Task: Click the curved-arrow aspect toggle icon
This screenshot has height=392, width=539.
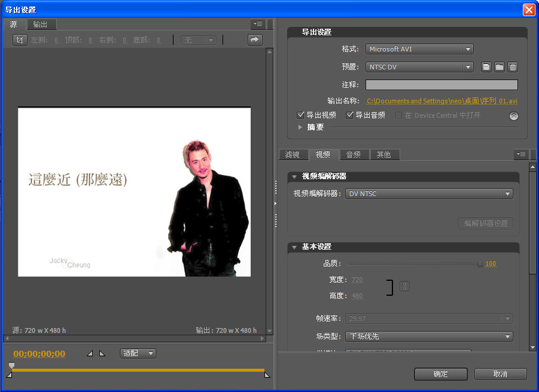Action: coord(255,40)
